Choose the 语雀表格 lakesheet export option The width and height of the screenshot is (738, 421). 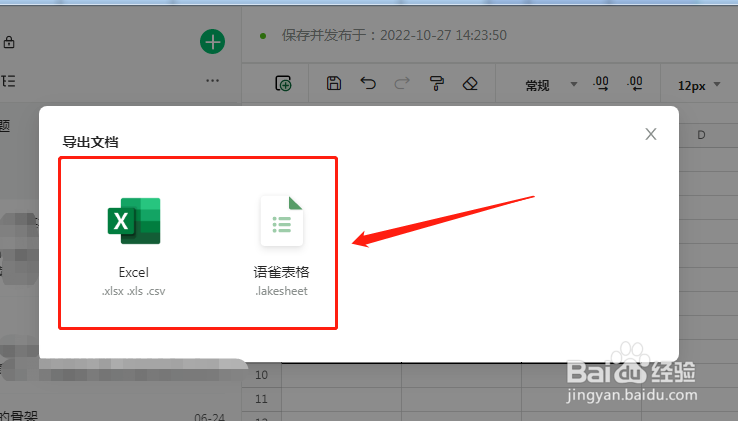click(281, 246)
